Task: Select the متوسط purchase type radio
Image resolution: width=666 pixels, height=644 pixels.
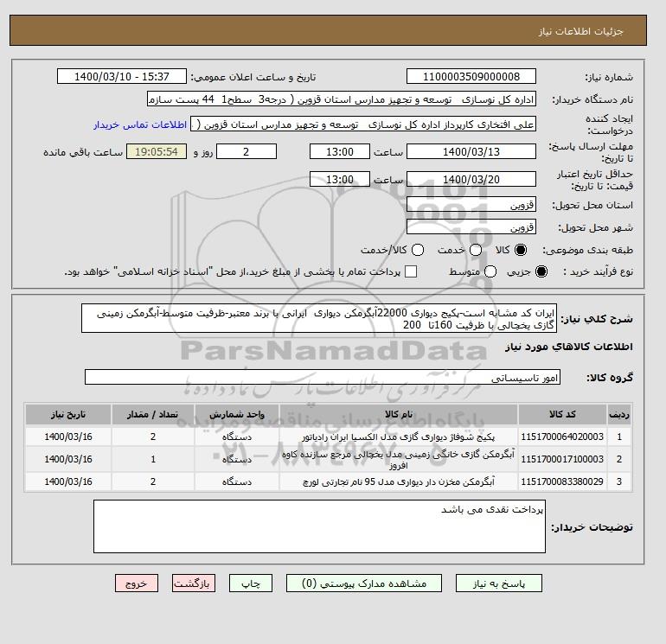Action: click(490, 271)
